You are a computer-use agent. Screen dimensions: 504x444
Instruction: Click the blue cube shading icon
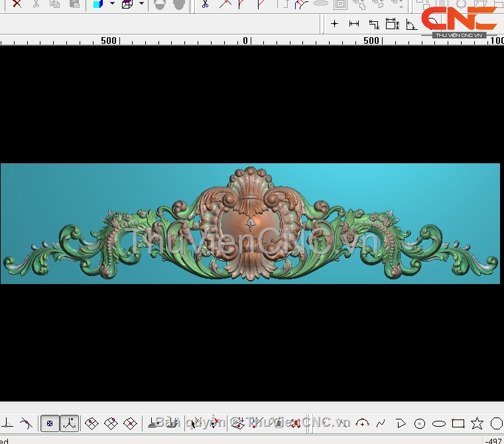coord(98,4)
